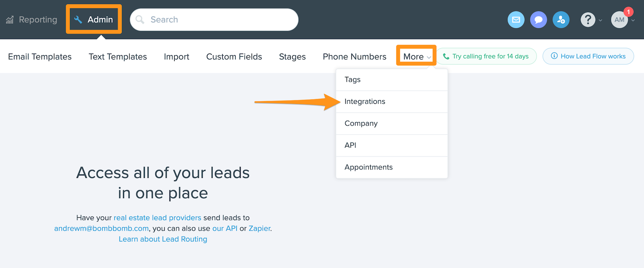Go to the Email Templates tab

click(x=40, y=57)
